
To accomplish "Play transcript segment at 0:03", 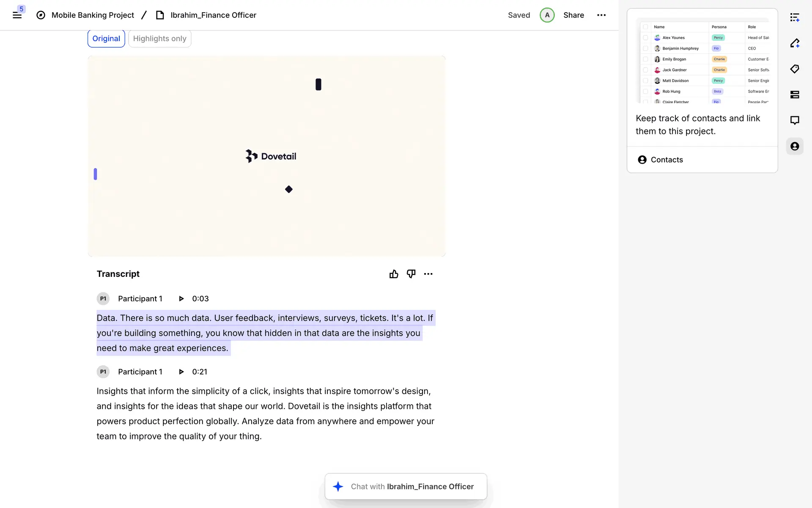I will [181, 298].
